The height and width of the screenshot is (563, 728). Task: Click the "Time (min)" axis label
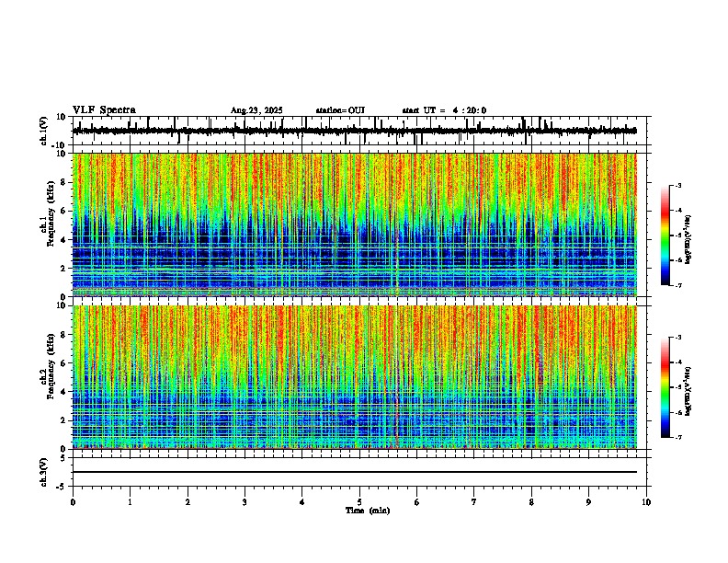(368, 511)
